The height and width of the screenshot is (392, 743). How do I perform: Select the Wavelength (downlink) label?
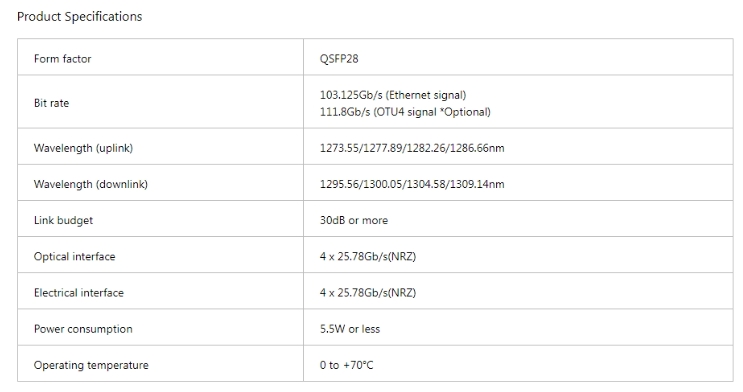pos(91,184)
